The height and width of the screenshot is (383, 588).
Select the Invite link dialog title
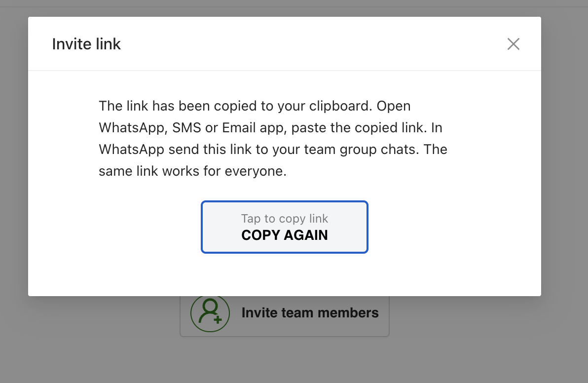pos(86,44)
